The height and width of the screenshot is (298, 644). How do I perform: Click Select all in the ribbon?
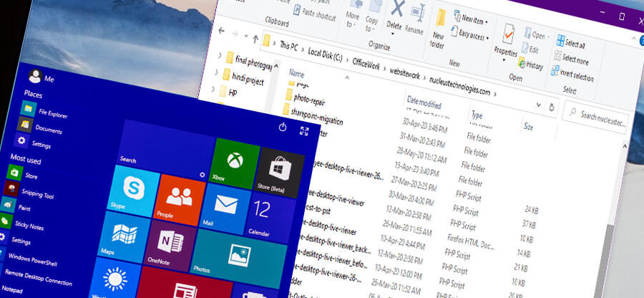571,42
